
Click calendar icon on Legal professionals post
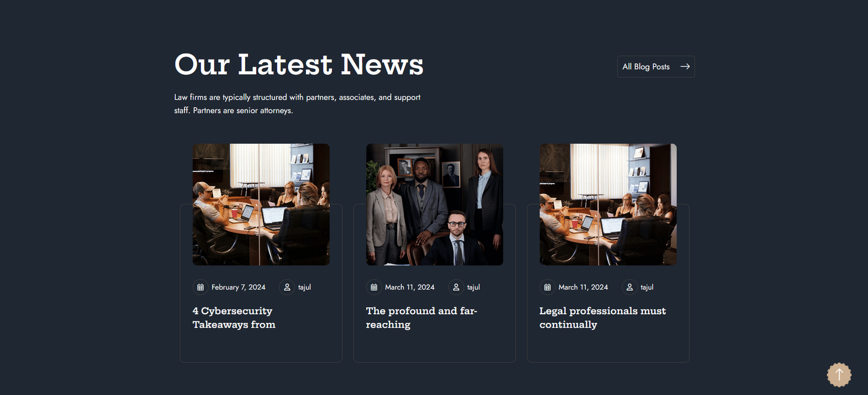(x=547, y=287)
